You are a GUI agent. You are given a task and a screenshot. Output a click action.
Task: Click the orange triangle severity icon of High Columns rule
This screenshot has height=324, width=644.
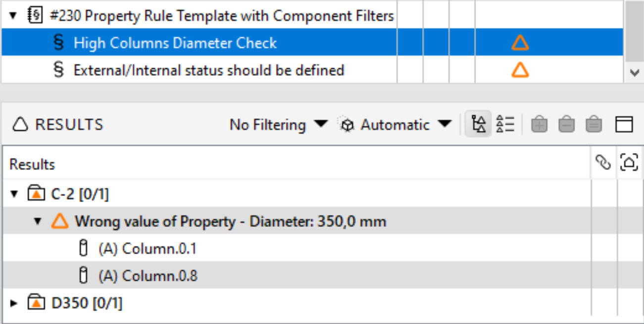coord(520,43)
